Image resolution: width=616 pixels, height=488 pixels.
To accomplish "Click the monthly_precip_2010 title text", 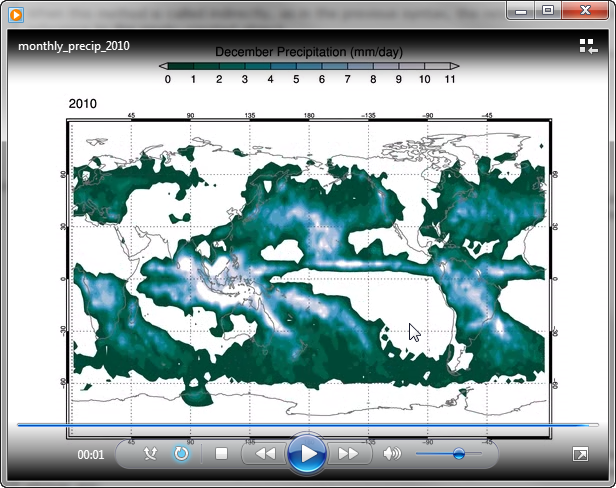I will 73,46.
